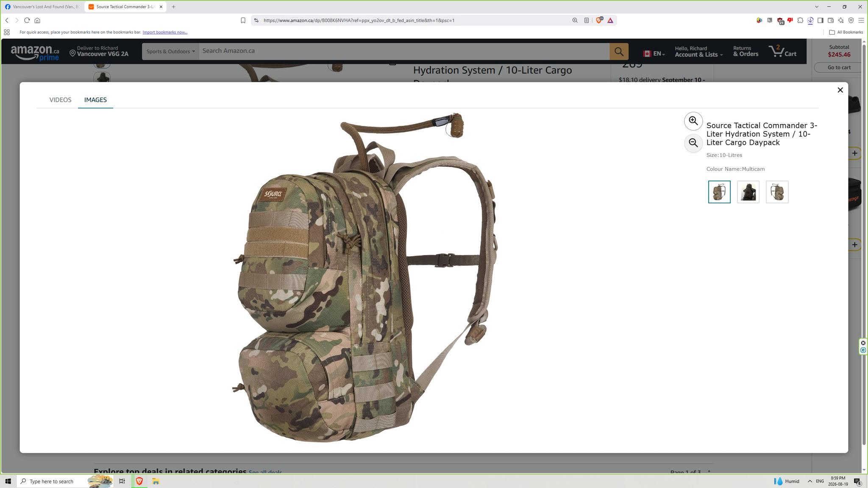Open Account & Lists menu
This screenshot has height=488, width=868.
click(x=698, y=52)
